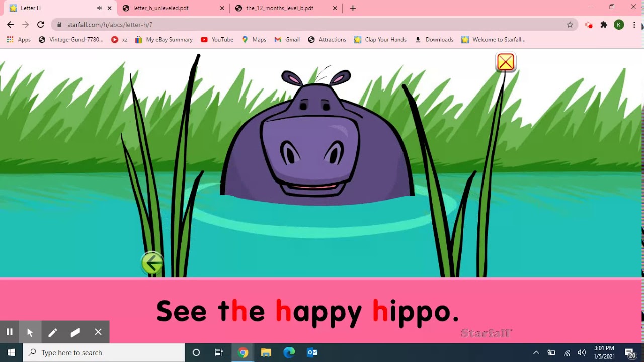
Task: Select the eraser tool in recorder toolbar
Action: tap(75, 332)
